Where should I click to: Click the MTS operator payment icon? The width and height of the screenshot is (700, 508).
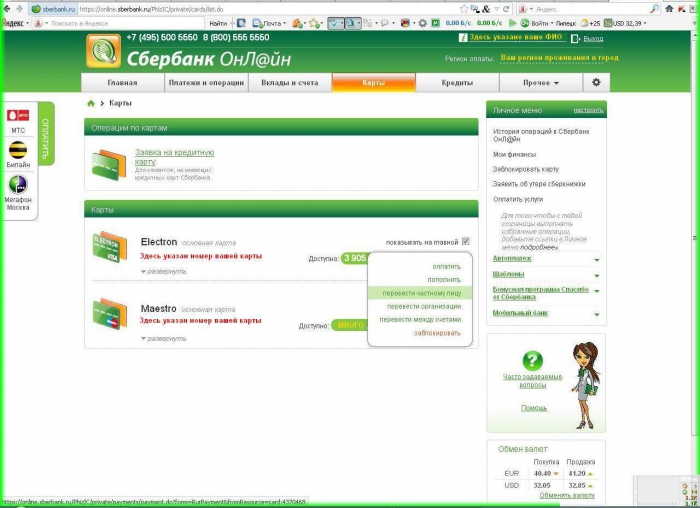point(18,117)
